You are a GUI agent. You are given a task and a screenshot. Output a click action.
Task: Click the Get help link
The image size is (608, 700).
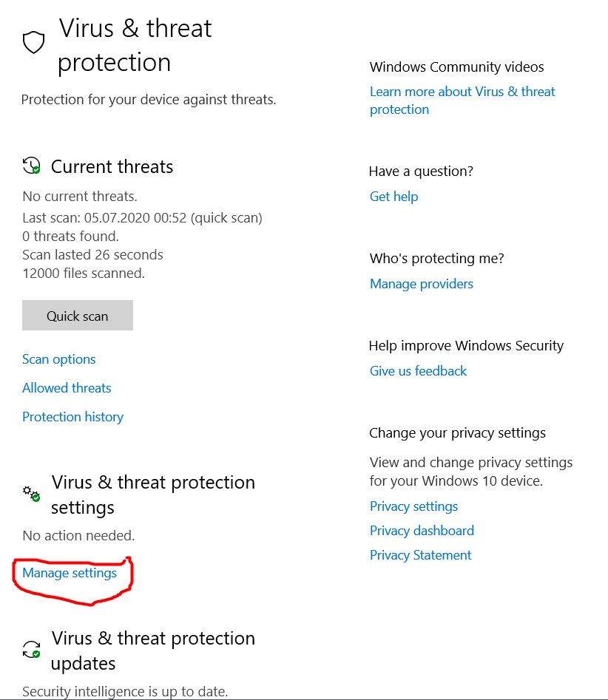(394, 197)
